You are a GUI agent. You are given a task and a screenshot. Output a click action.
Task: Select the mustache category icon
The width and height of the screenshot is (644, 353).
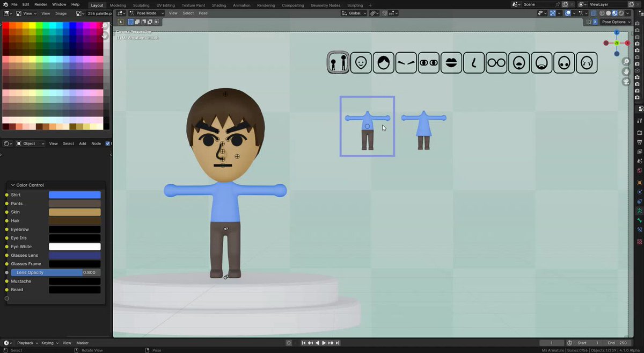(x=519, y=63)
